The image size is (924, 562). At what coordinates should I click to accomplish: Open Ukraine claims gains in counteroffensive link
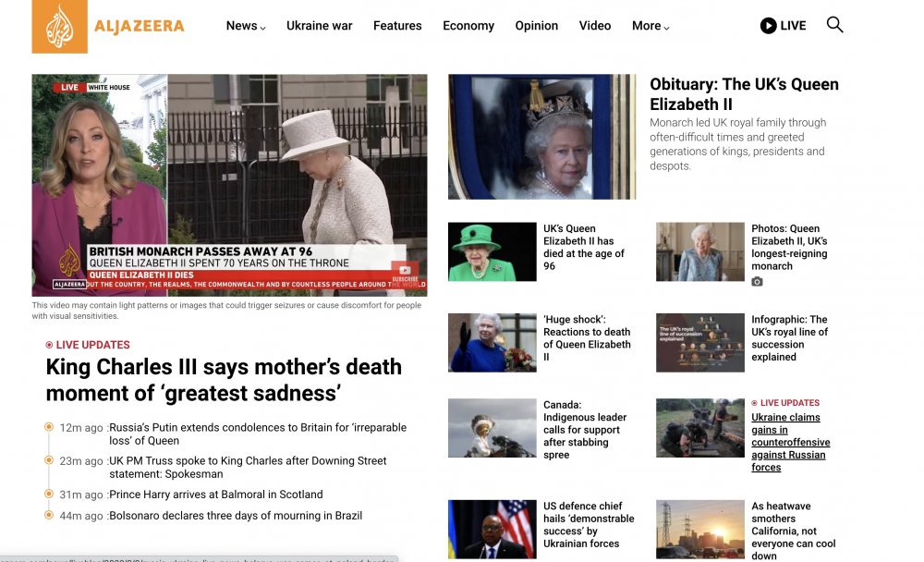coord(790,442)
